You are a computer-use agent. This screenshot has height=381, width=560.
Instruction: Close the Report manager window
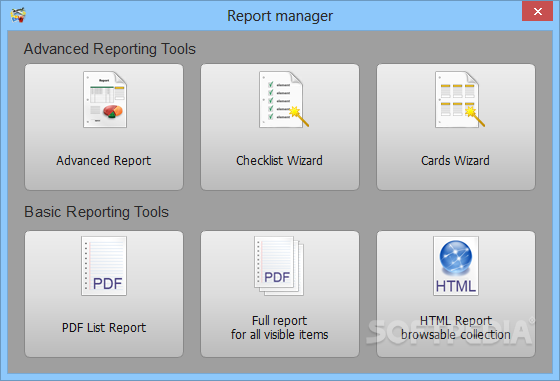coord(538,11)
